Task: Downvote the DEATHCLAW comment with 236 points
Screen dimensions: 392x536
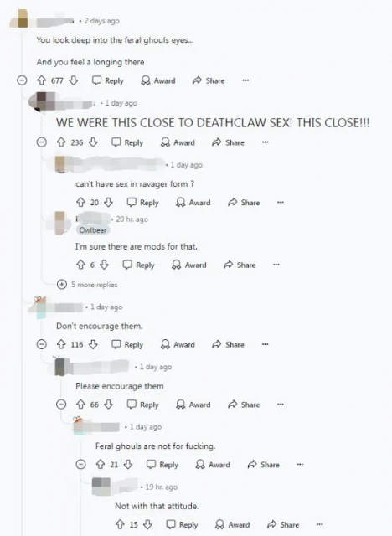Action: (93, 142)
